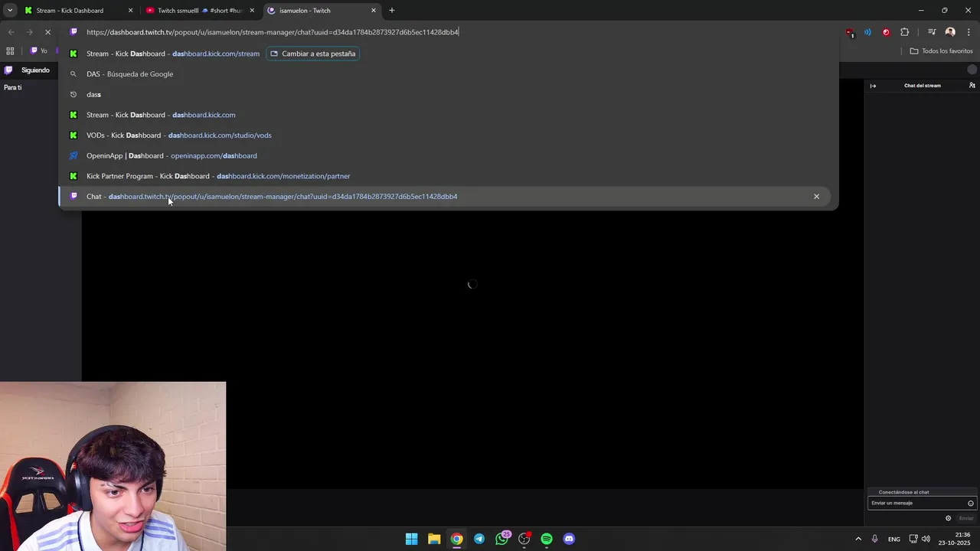Click the Enviar button in chat
This screenshot has width=980, height=551.
pos(966,518)
